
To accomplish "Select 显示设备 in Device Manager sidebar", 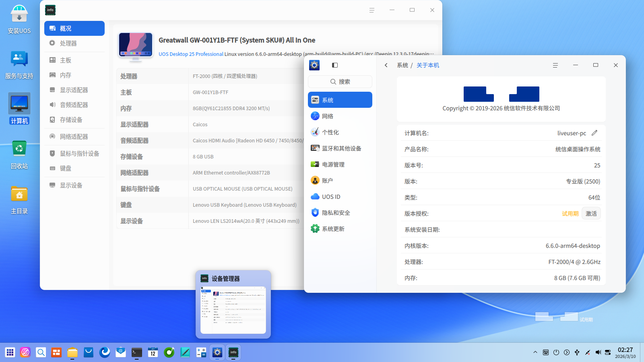I will 74,185.
